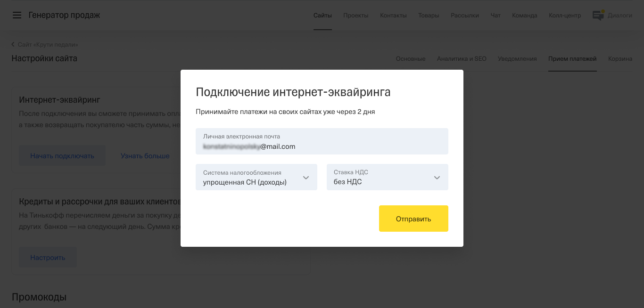644x308 pixels.
Task: Expand the Система налогообложения dropdown
Action: 256,177
